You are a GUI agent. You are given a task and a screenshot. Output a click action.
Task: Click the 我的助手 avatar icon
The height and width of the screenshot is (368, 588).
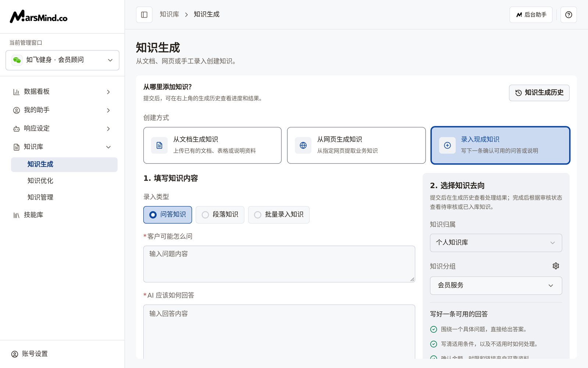(x=16, y=110)
